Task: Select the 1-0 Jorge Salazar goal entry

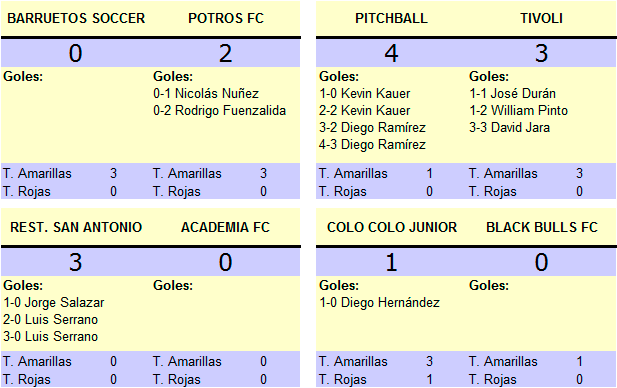Action: 54,303
